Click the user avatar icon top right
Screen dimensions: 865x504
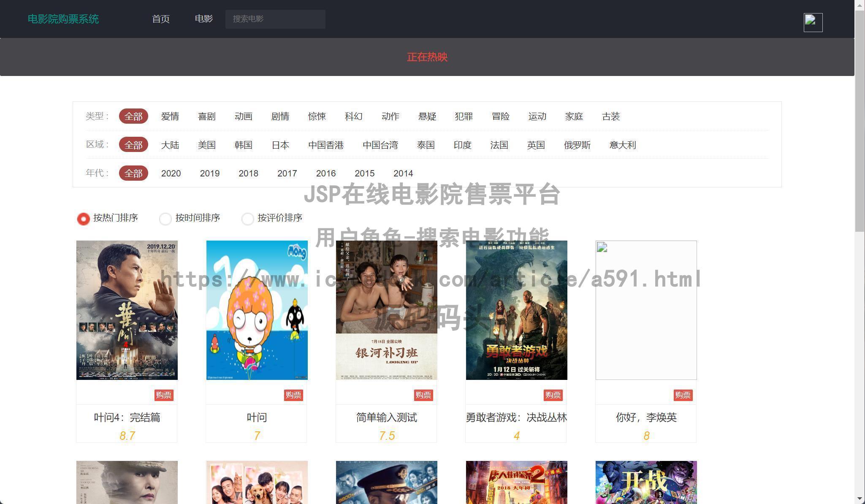(x=812, y=22)
